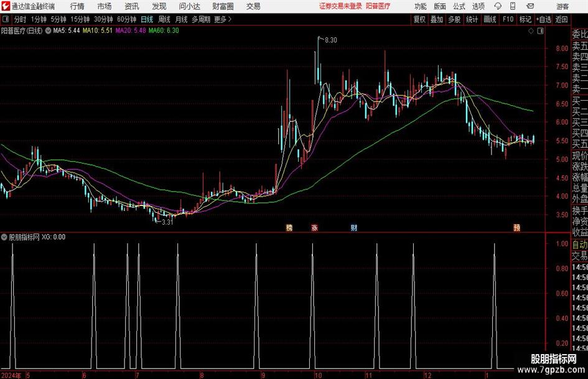Click the diamond icon above chart
The image size is (588, 379).
point(531,31)
